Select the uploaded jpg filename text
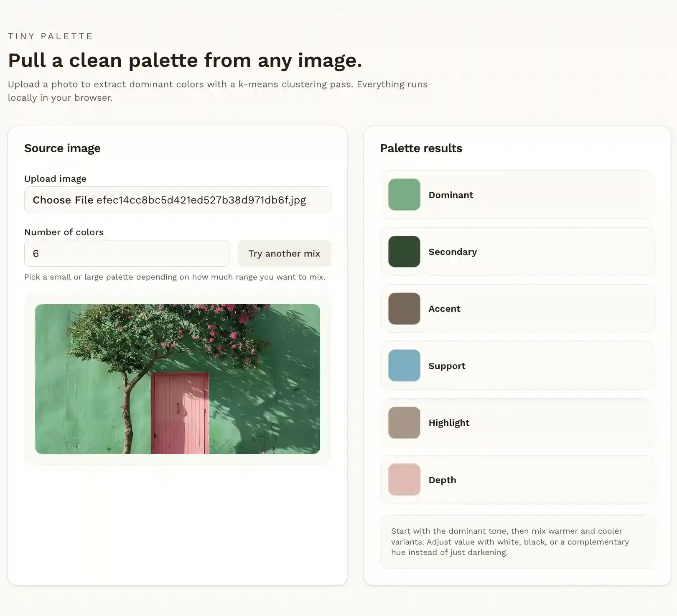This screenshot has width=677, height=616. (202, 200)
